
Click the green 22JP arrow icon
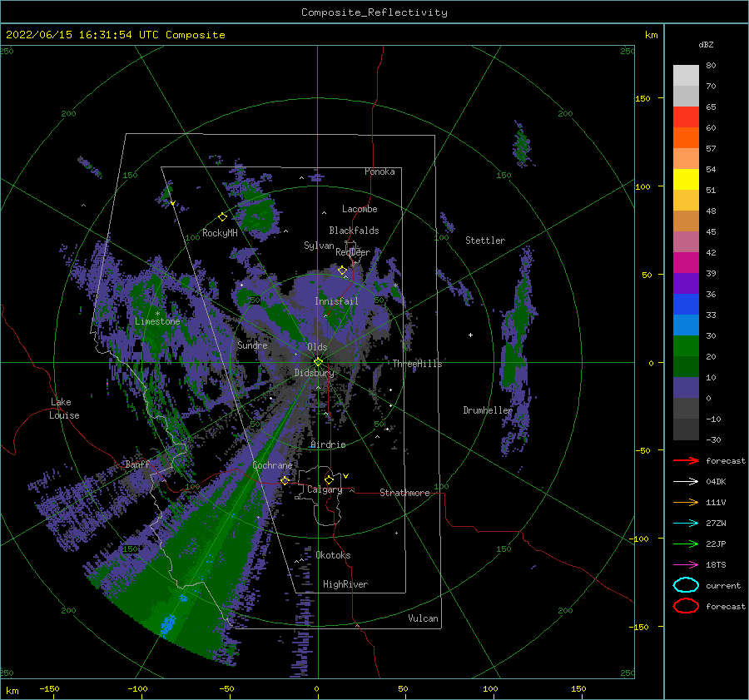[686, 544]
